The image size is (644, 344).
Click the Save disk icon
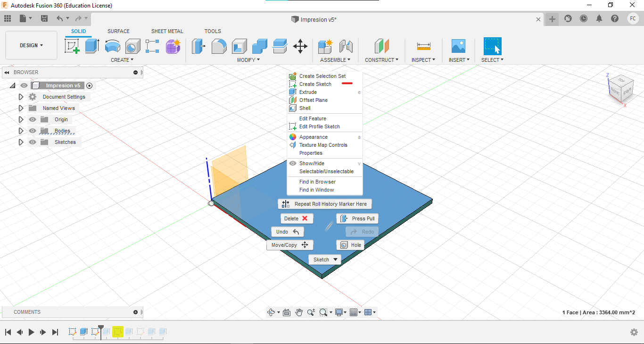(44, 18)
